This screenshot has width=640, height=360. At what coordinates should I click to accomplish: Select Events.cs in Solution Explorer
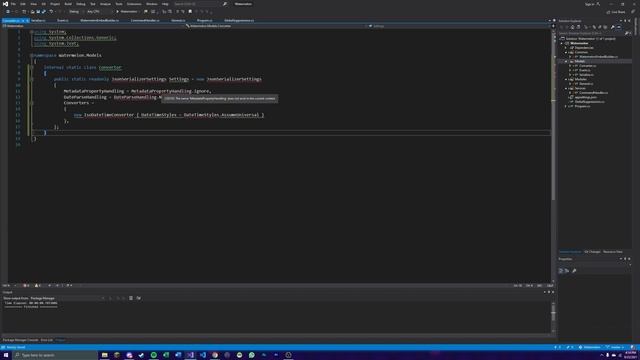584,70
